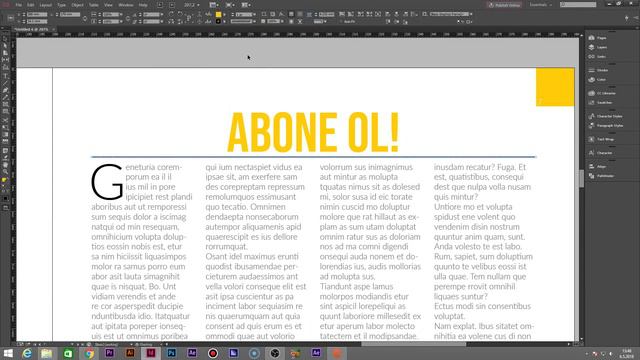Expand the stroke color dropdown arrow
This screenshot has height=360, width=640.
pyautogui.click(x=224, y=21)
